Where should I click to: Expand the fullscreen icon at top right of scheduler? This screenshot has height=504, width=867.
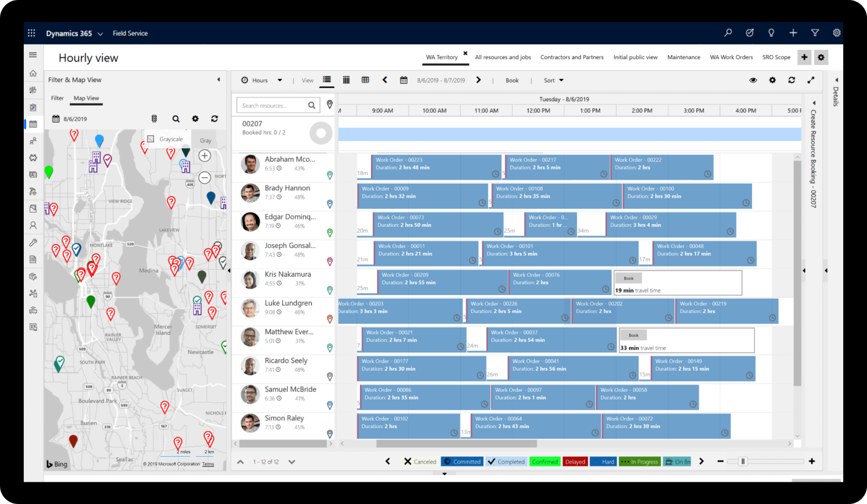[811, 80]
